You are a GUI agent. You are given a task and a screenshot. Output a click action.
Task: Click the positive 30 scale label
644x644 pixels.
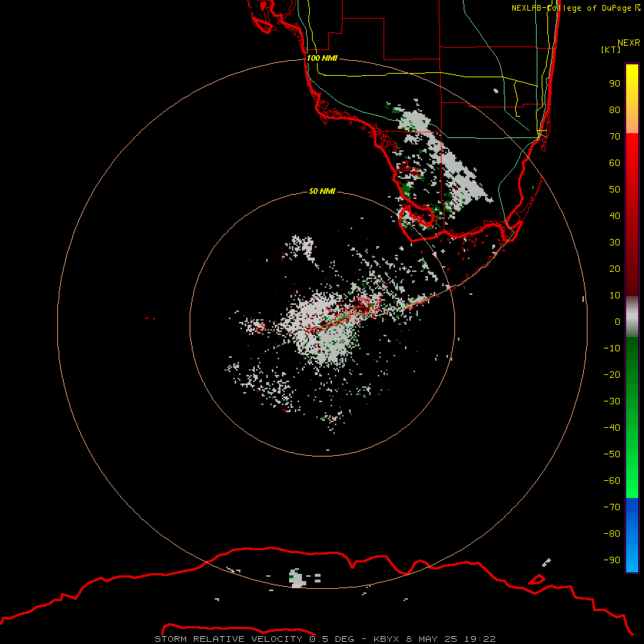click(x=615, y=243)
